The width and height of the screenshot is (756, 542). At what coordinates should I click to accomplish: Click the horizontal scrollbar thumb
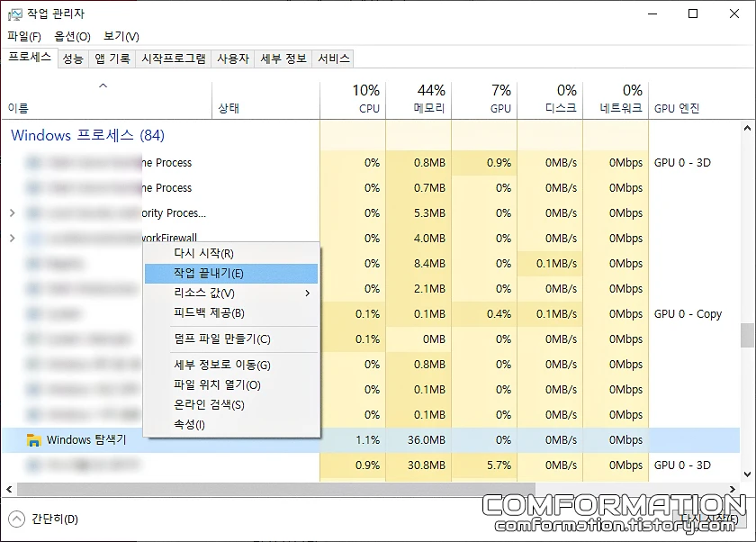[x=276, y=489]
